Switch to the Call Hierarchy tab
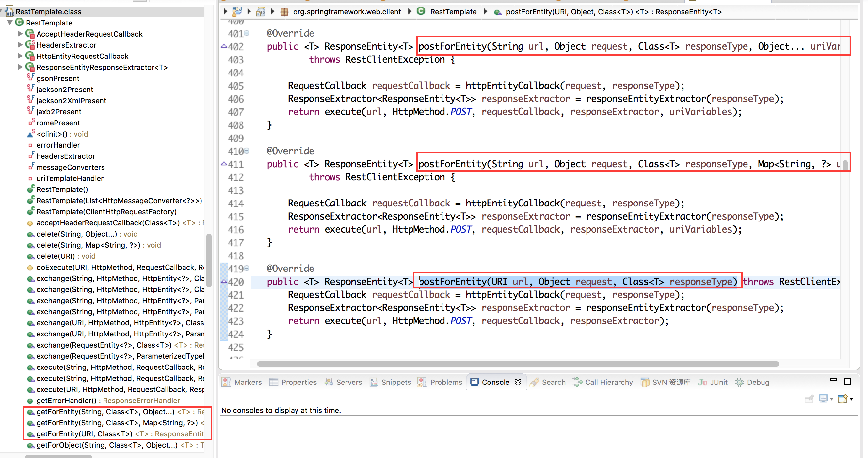 point(608,382)
